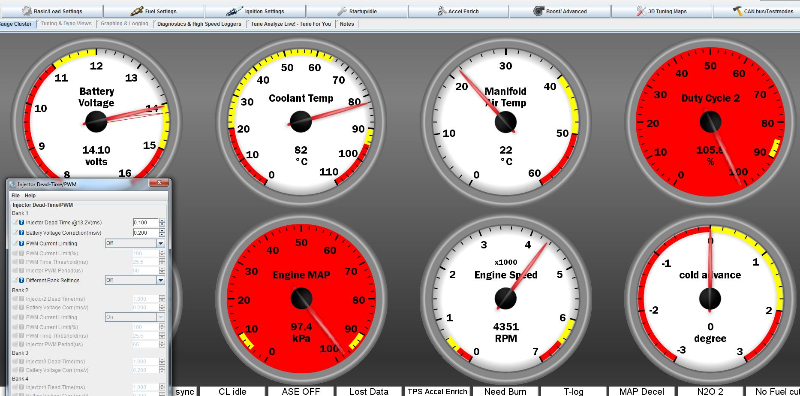800x396 pixels.
Task: Open the Startup/Idle toolbar menu
Action: point(357,11)
